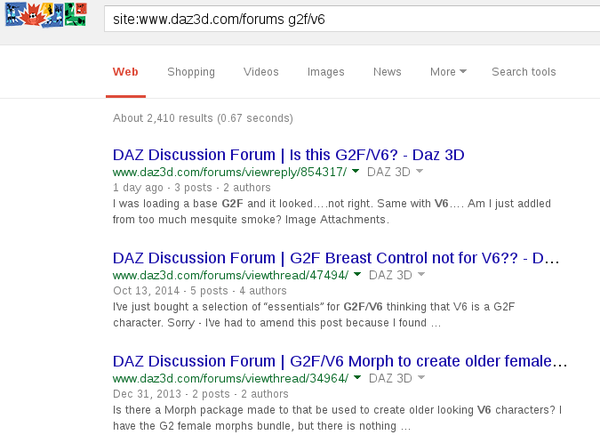Open Search tools options
The image size is (600, 435).
pyautogui.click(x=523, y=72)
